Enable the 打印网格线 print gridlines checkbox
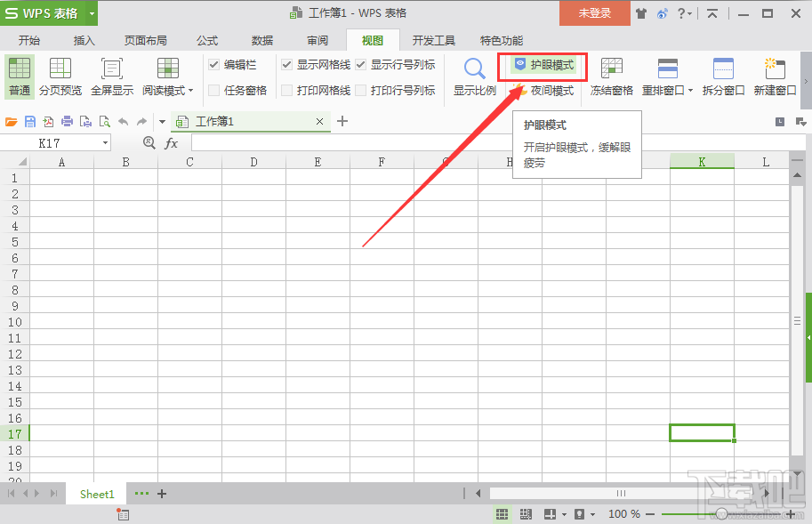This screenshot has height=524, width=812. pyautogui.click(x=286, y=87)
